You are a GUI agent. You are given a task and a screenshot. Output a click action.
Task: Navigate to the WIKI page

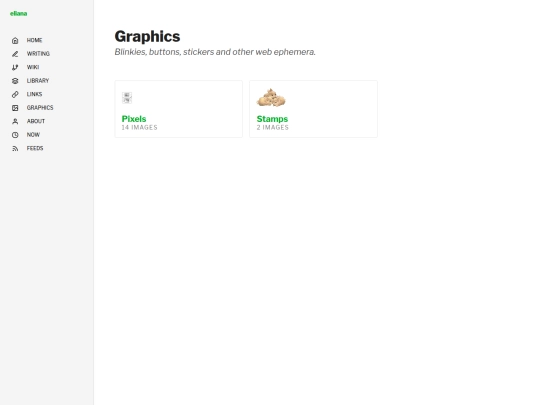pos(33,67)
